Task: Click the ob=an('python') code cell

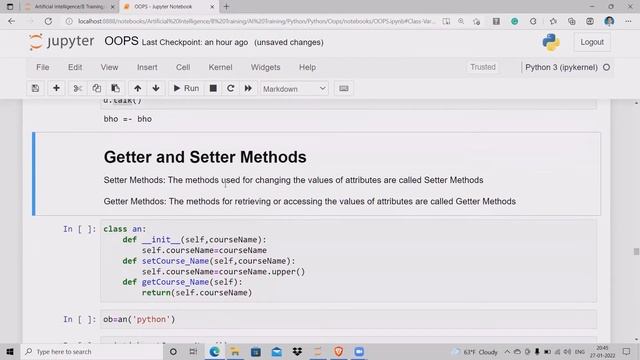Action: pyautogui.click(x=349, y=319)
